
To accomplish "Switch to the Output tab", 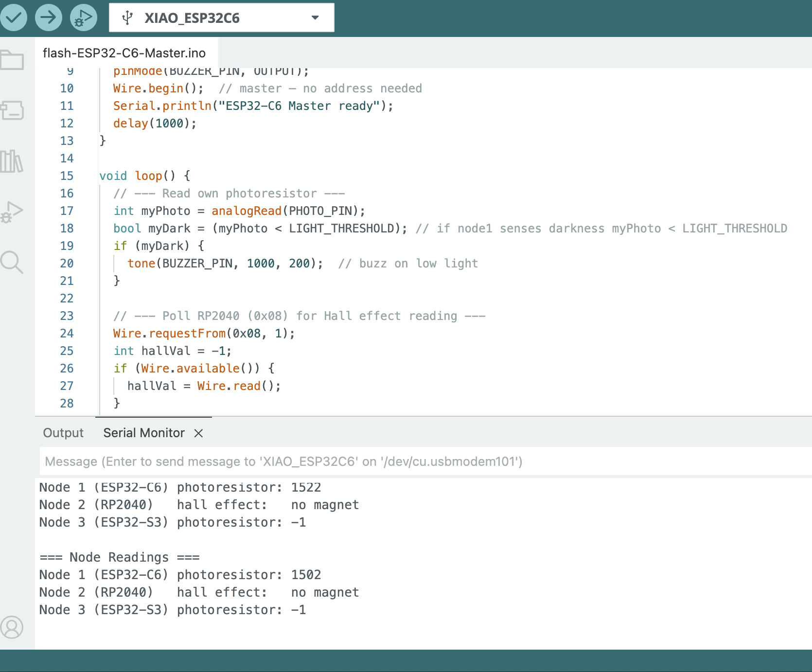I will click(63, 433).
